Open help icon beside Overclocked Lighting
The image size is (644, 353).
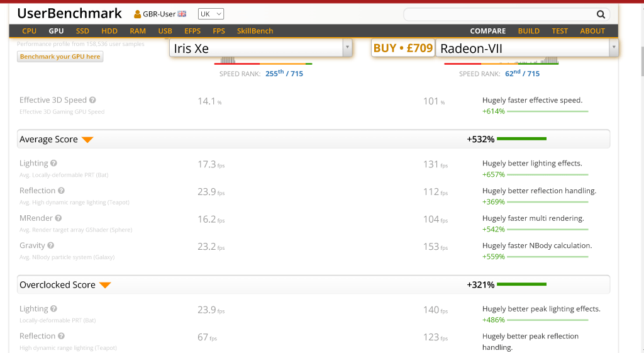coord(54,308)
